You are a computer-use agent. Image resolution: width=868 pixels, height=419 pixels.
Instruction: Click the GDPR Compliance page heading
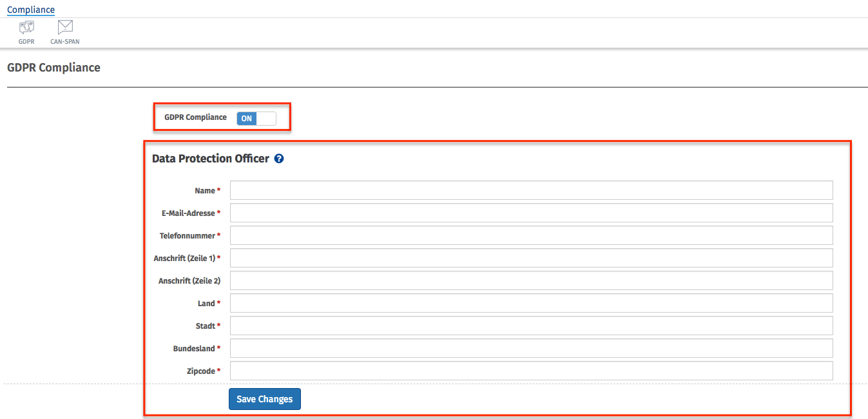coord(53,67)
